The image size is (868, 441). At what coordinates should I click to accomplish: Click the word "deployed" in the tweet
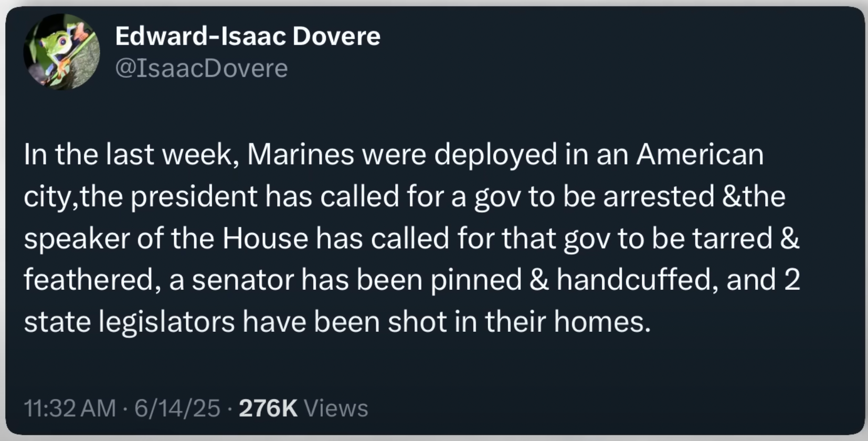[495, 154]
